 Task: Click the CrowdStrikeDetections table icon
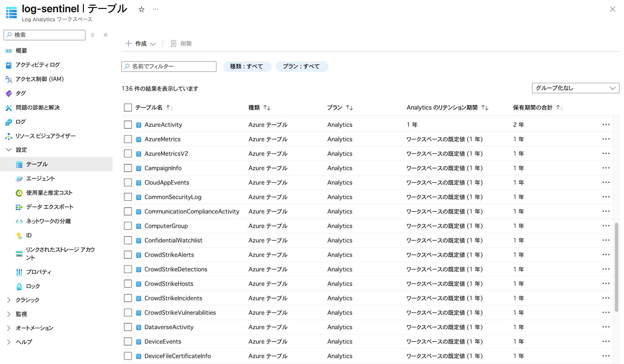(139, 269)
